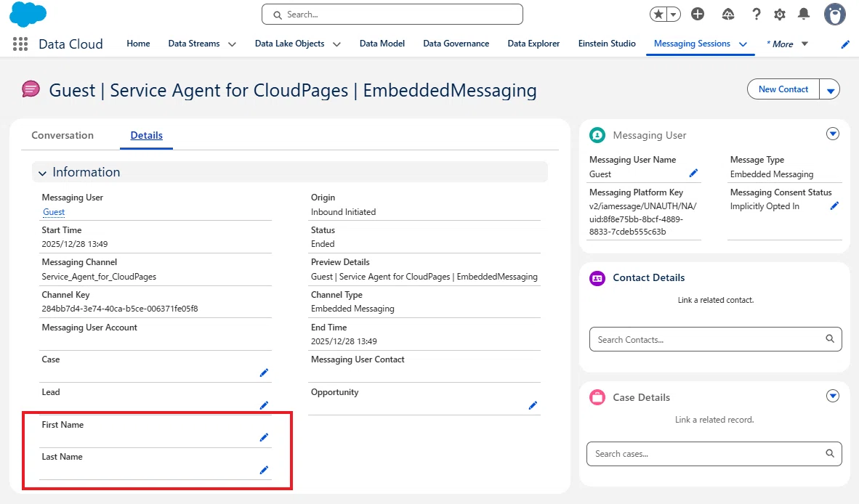The height and width of the screenshot is (504, 859).
Task: Click the global Search box
Action: (392, 15)
